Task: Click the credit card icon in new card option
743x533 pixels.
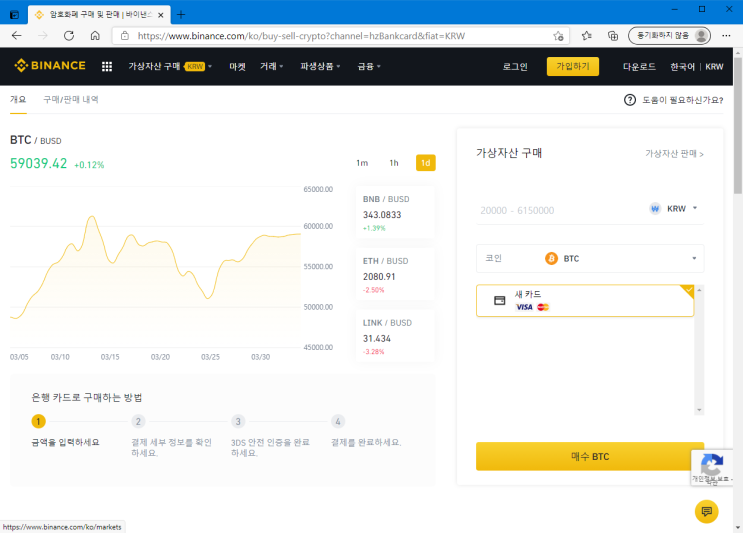Action: (x=499, y=300)
